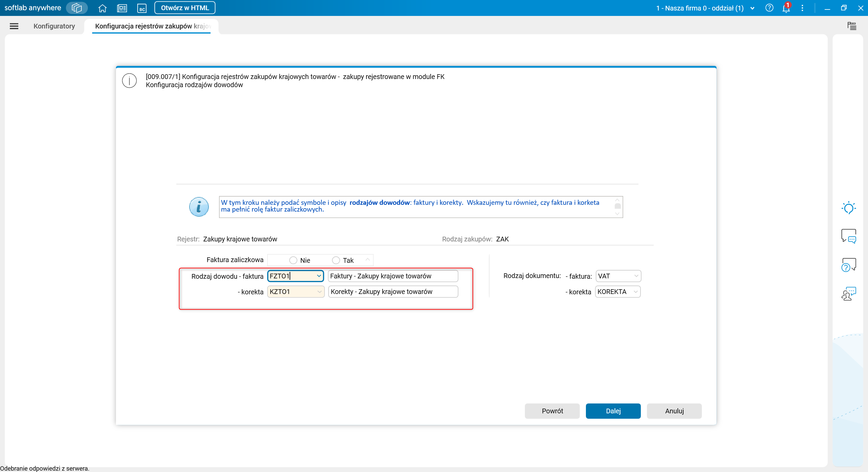Image resolution: width=868 pixels, height=472 pixels.
Task: Click the BC icon in the top toolbar
Action: pyautogui.click(x=142, y=8)
